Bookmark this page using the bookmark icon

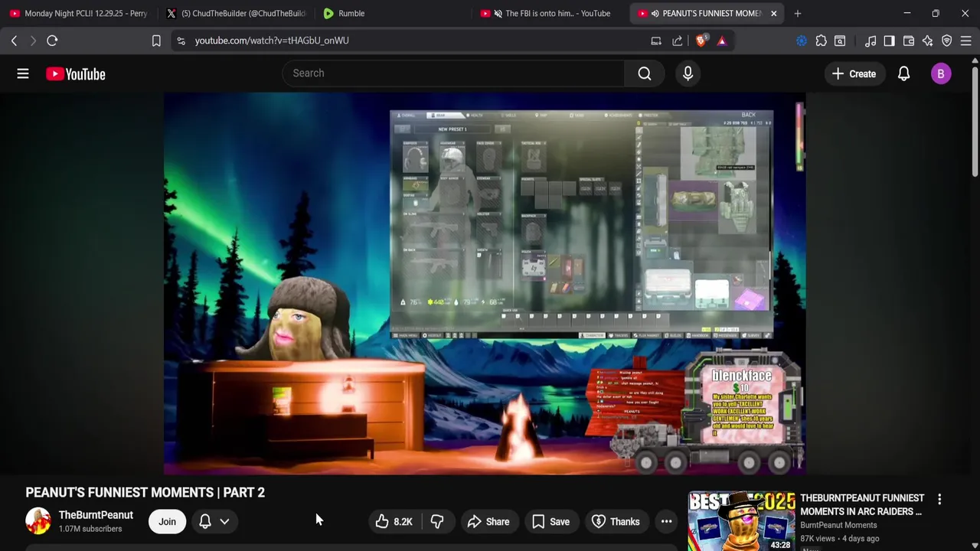pos(156,41)
